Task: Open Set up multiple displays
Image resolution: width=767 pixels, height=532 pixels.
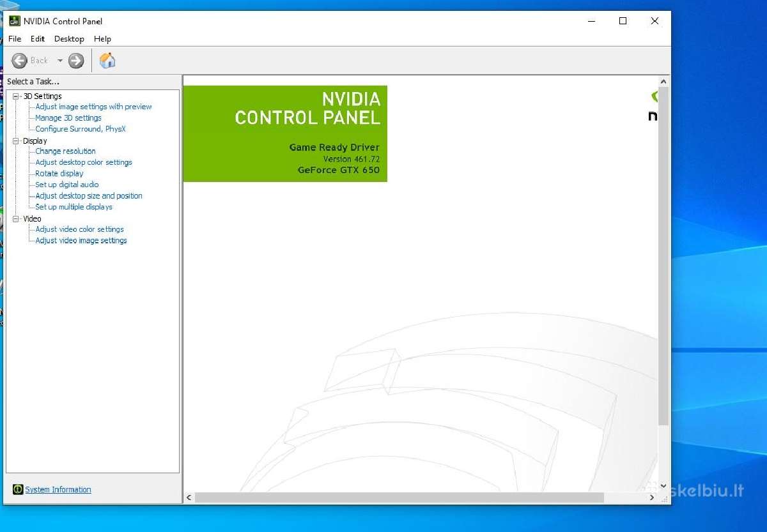Action: click(74, 207)
